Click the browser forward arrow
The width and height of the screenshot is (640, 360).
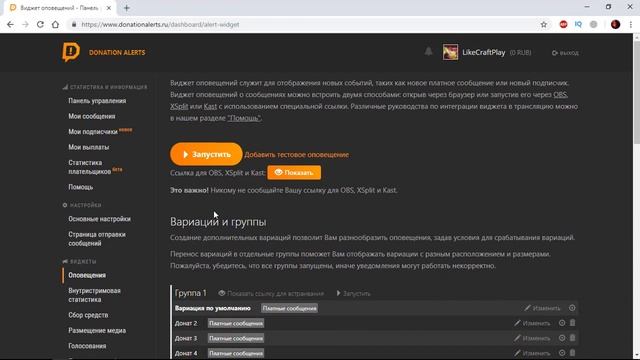pos(25,24)
